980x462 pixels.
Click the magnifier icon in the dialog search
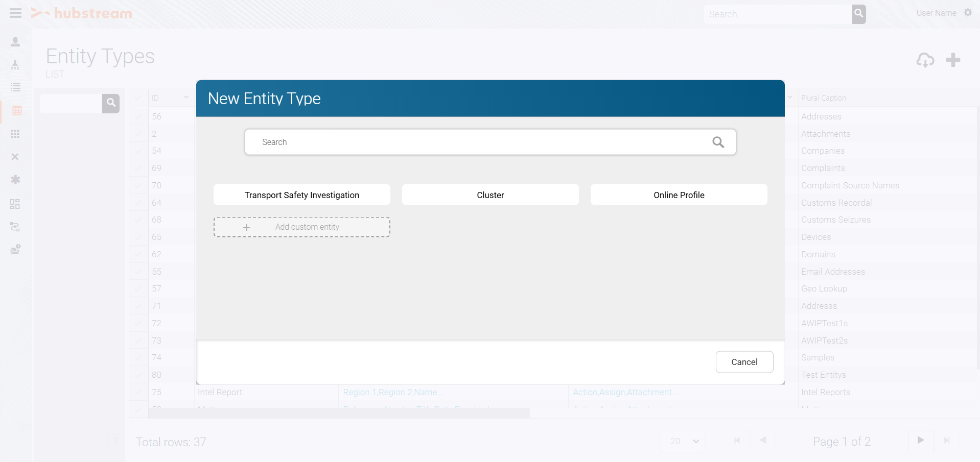(718, 142)
